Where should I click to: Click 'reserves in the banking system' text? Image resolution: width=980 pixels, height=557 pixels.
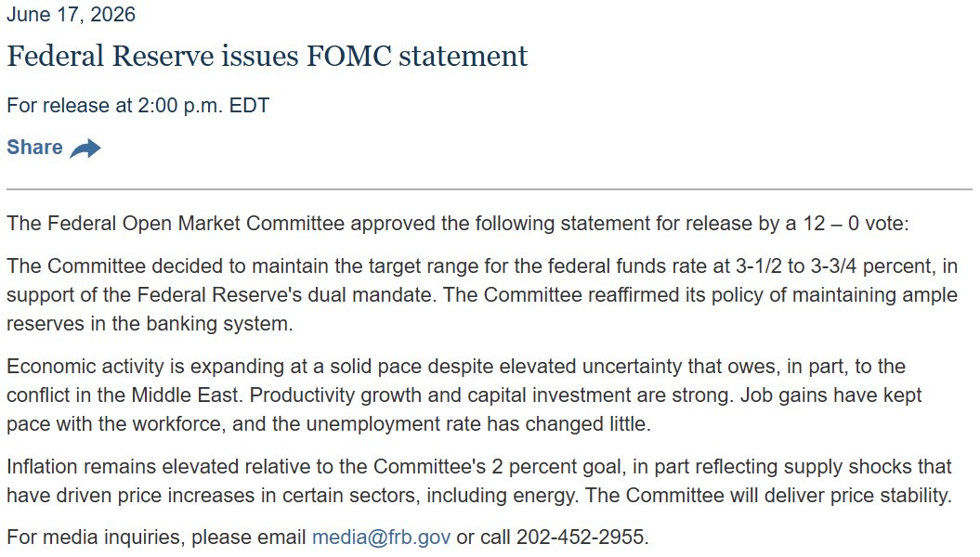coord(148,324)
